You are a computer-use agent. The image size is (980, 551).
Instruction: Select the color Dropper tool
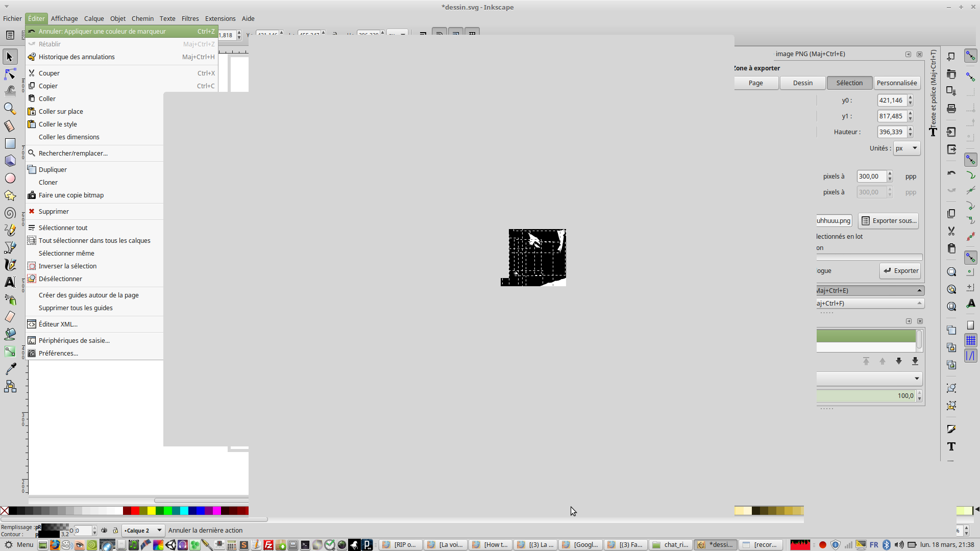10,368
